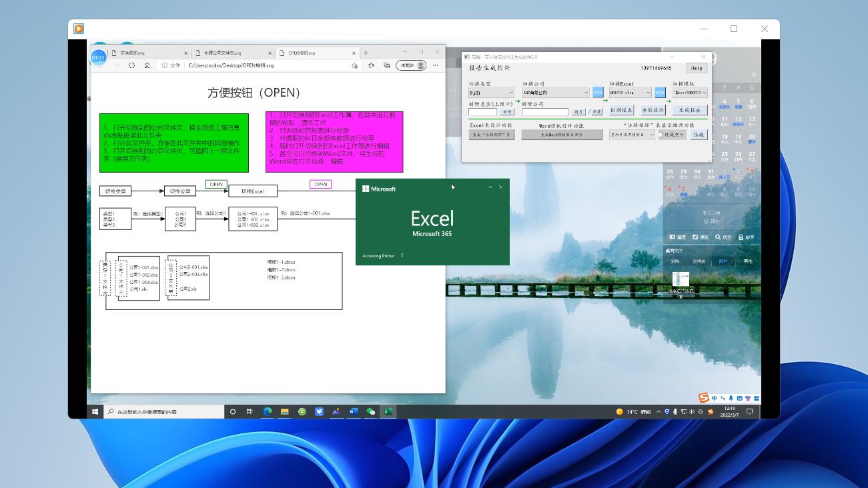The image size is (868, 488).
Task: Click the blue OPEN button beside company dropdown
Action: pyautogui.click(x=598, y=93)
